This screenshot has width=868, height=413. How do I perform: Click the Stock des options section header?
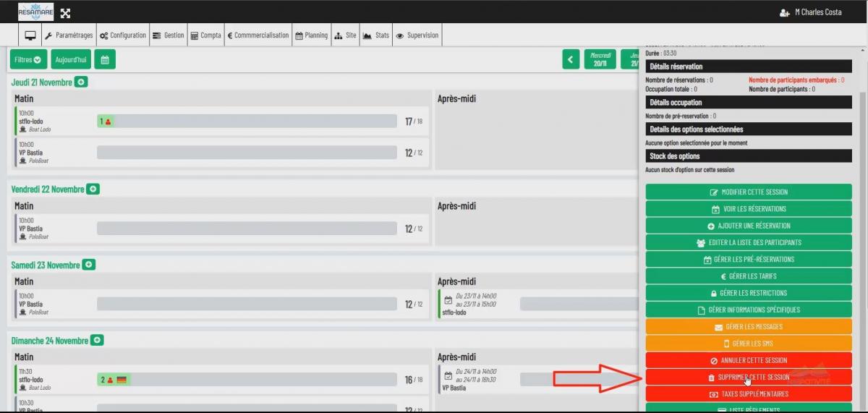point(749,156)
